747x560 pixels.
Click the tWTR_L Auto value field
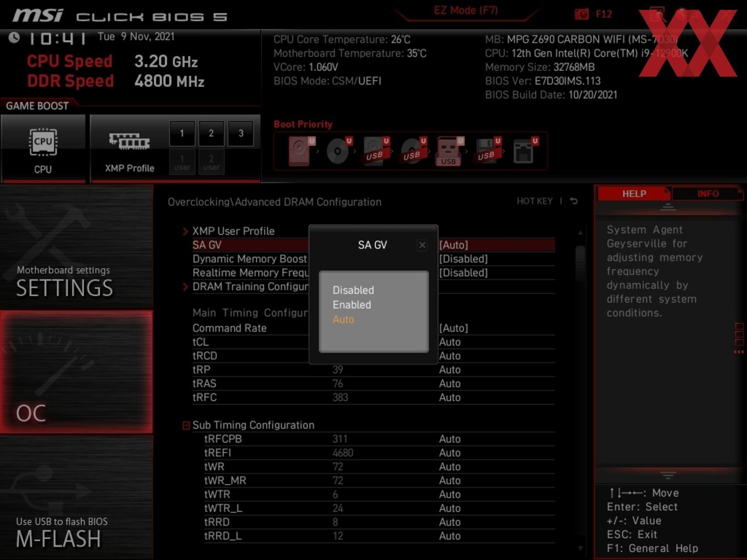(x=450, y=508)
